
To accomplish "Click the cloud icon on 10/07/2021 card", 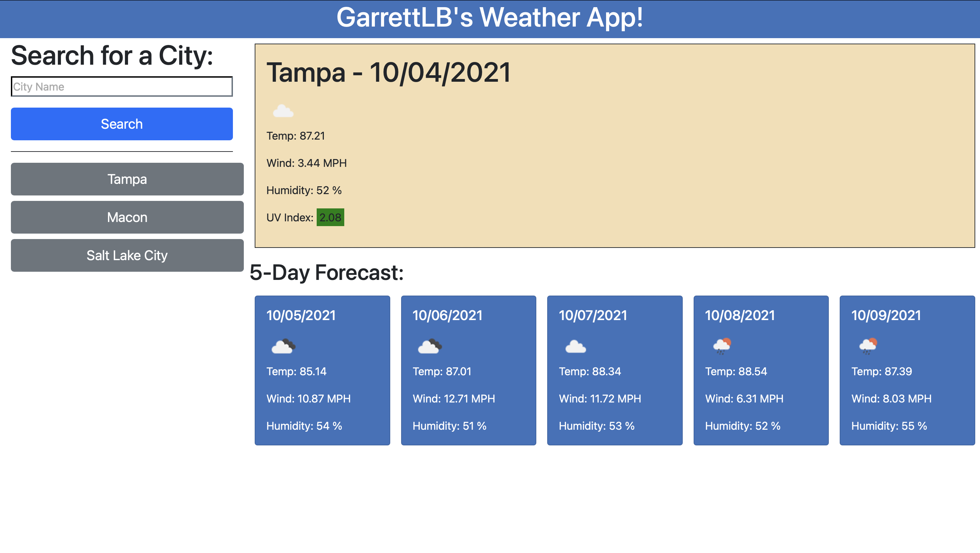I will [x=575, y=347].
